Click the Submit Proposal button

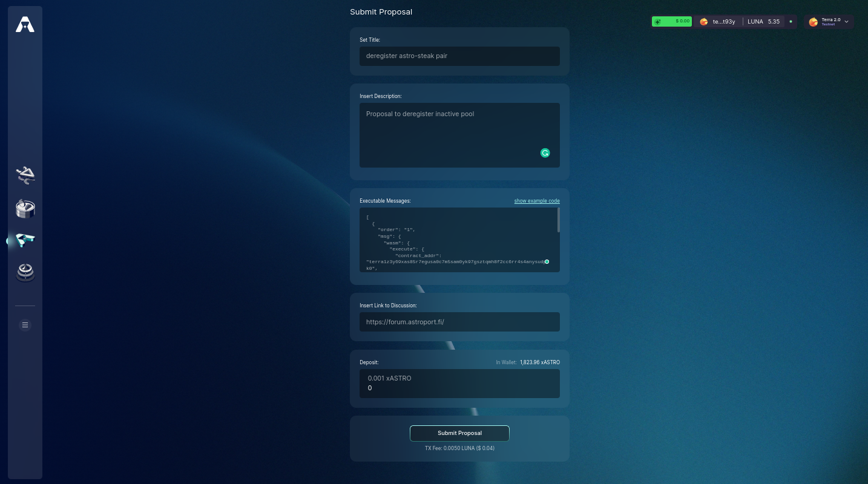(x=459, y=433)
